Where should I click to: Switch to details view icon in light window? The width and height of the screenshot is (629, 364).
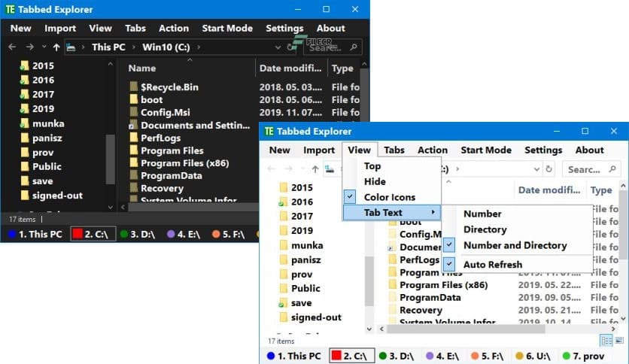click(606, 341)
